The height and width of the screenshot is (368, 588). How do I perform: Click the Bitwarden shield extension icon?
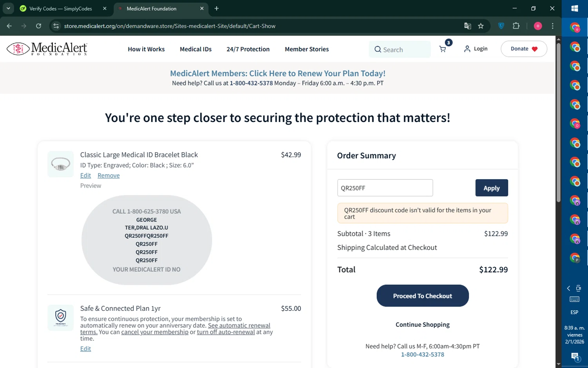tap(501, 26)
